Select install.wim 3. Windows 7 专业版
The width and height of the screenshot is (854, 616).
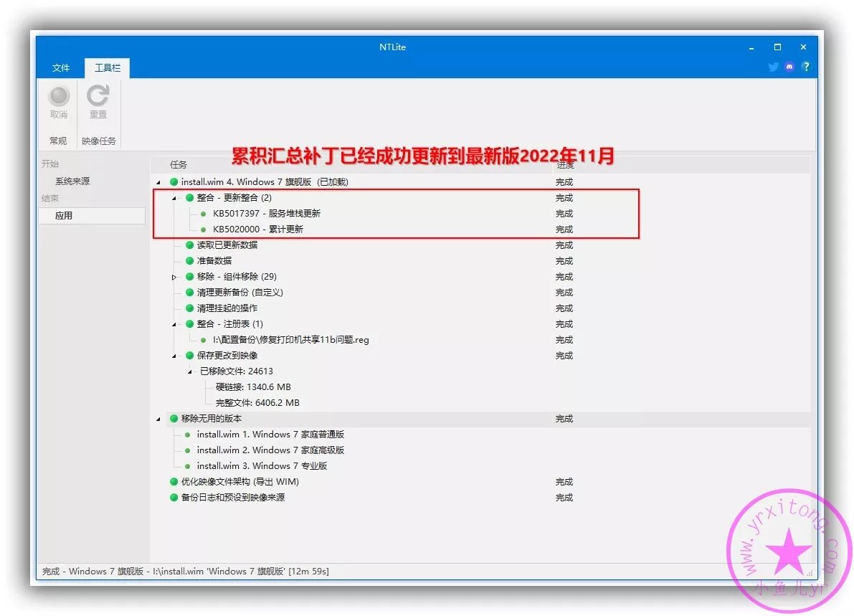[x=262, y=466]
